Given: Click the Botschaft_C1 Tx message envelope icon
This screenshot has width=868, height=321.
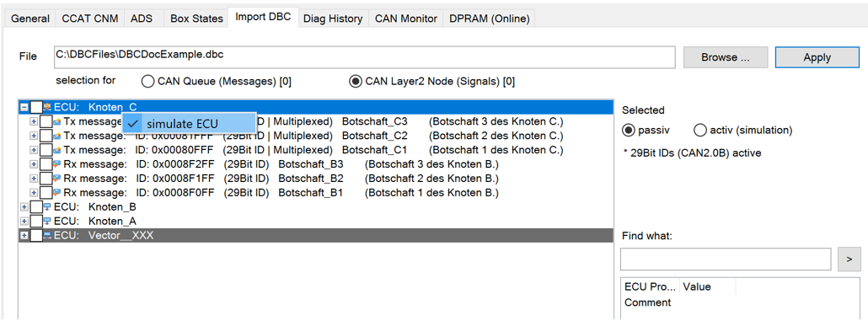Looking at the screenshot, I should [57, 150].
